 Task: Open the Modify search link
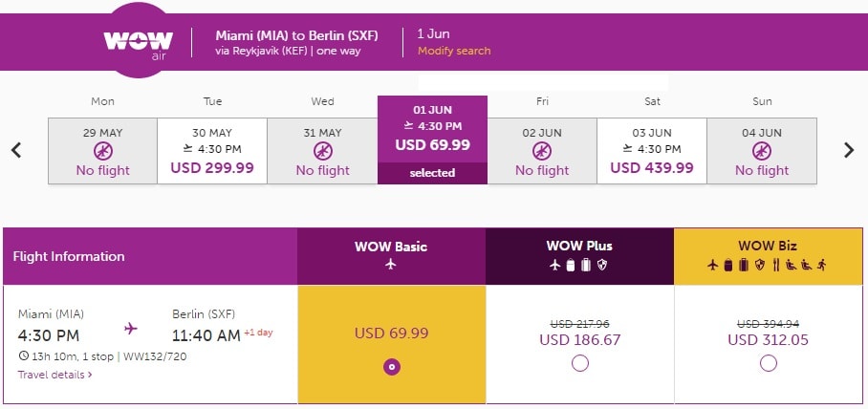pyautogui.click(x=454, y=51)
